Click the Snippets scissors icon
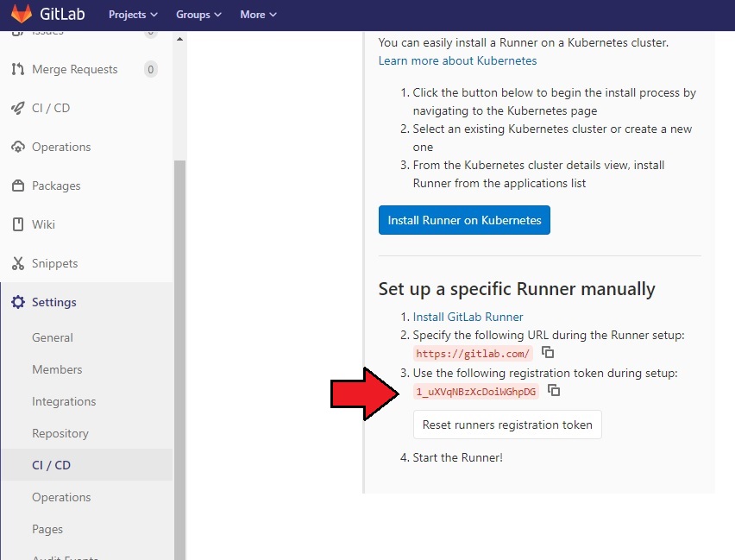Image resolution: width=735 pixels, height=560 pixels. click(17, 263)
